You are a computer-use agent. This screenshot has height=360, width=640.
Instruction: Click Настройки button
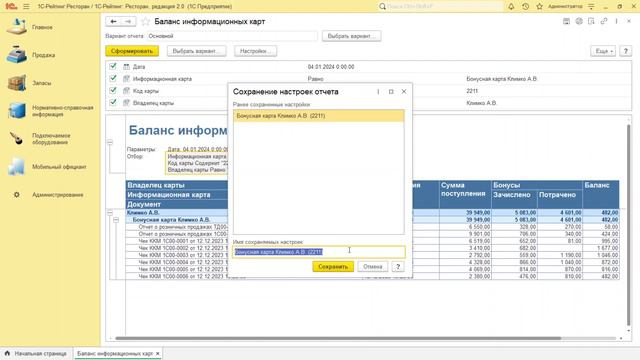[256, 51]
